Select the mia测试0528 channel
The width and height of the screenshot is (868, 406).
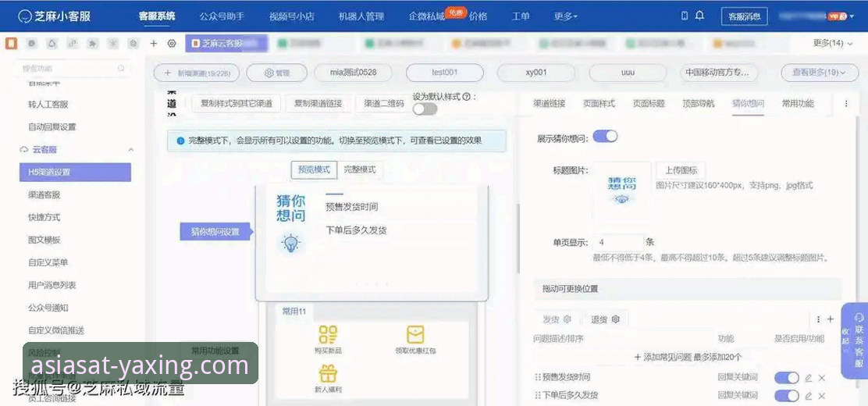[353, 73]
